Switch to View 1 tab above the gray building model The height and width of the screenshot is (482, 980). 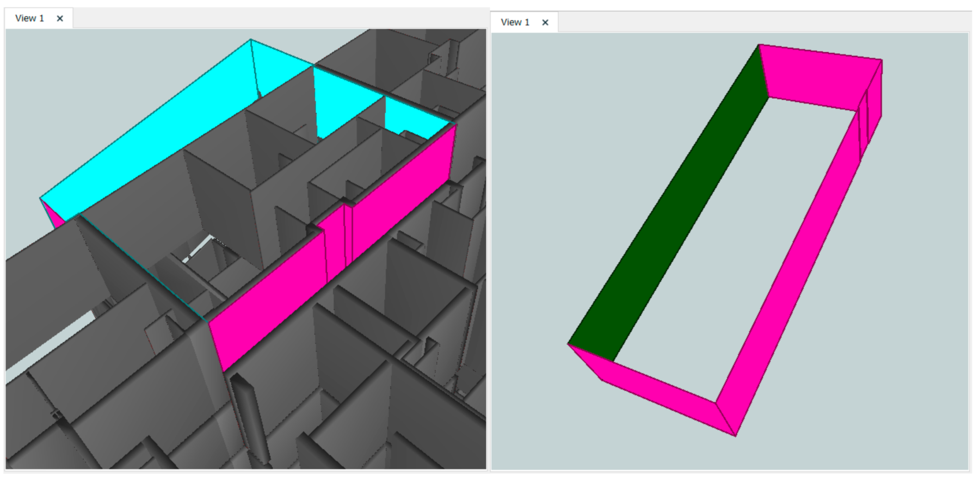pyautogui.click(x=29, y=18)
